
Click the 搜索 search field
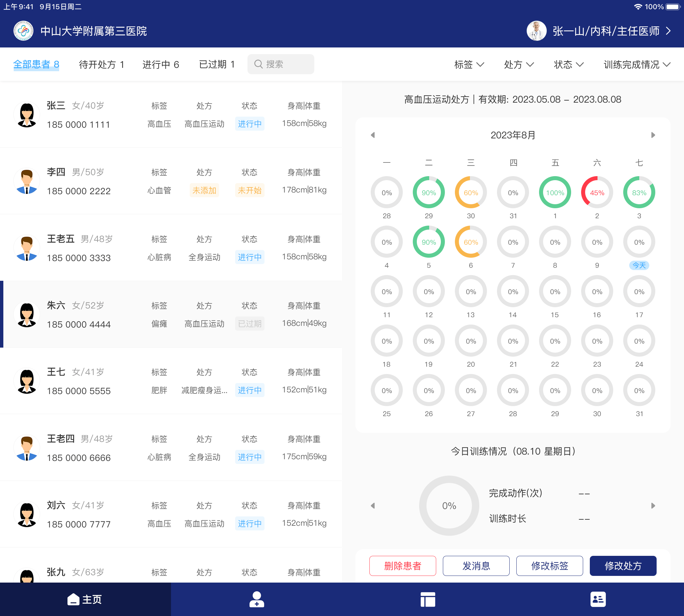[x=281, y=64]
